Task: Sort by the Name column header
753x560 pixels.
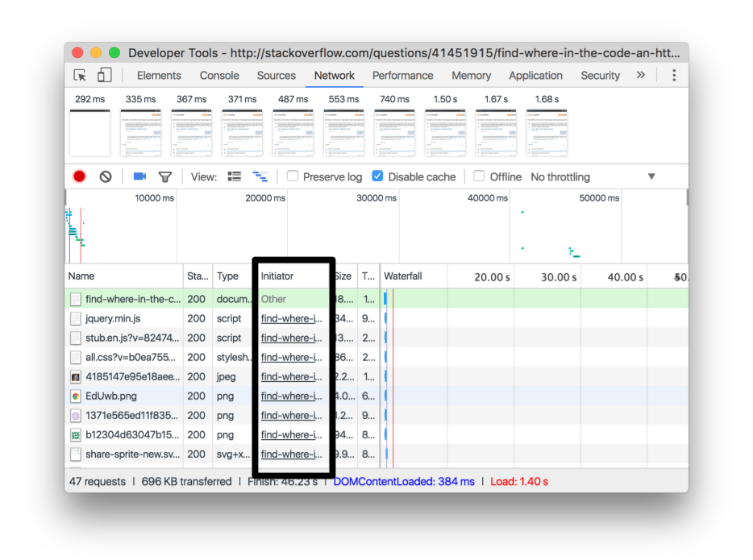Action: click(124, 276)
